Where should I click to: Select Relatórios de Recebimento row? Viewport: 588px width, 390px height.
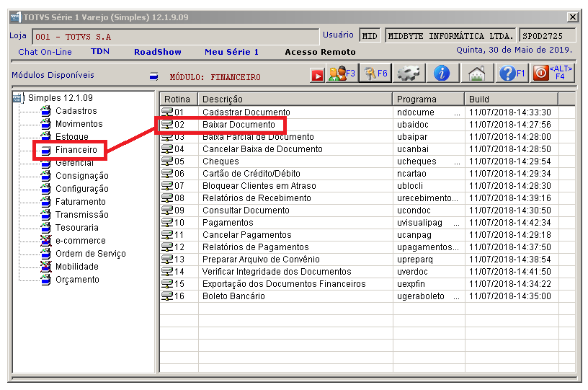(367, 198)
